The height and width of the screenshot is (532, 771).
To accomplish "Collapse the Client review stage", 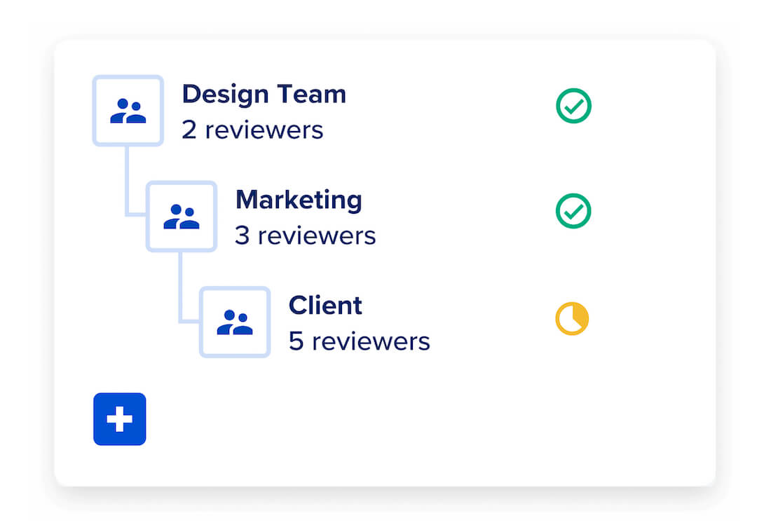I will coord(234,322).
